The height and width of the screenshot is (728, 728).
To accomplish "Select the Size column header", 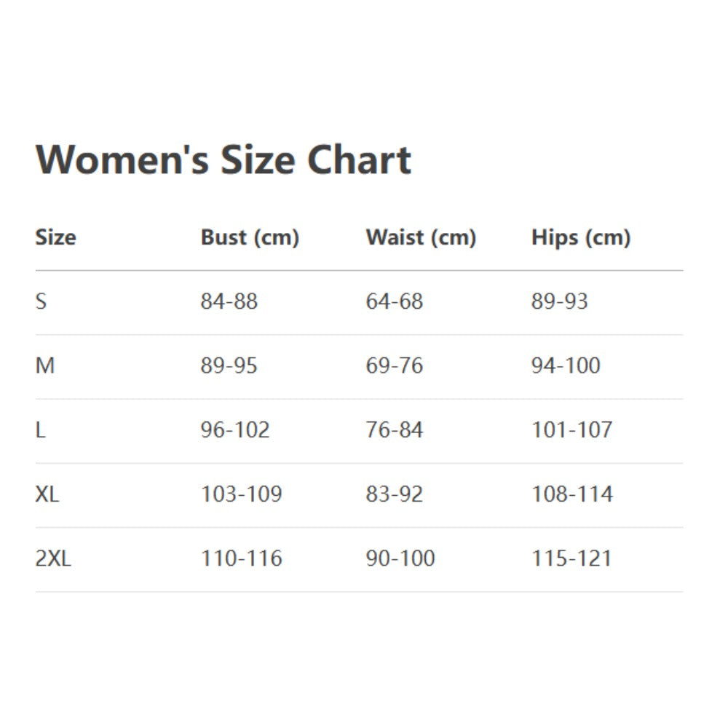I will point(55,237).
